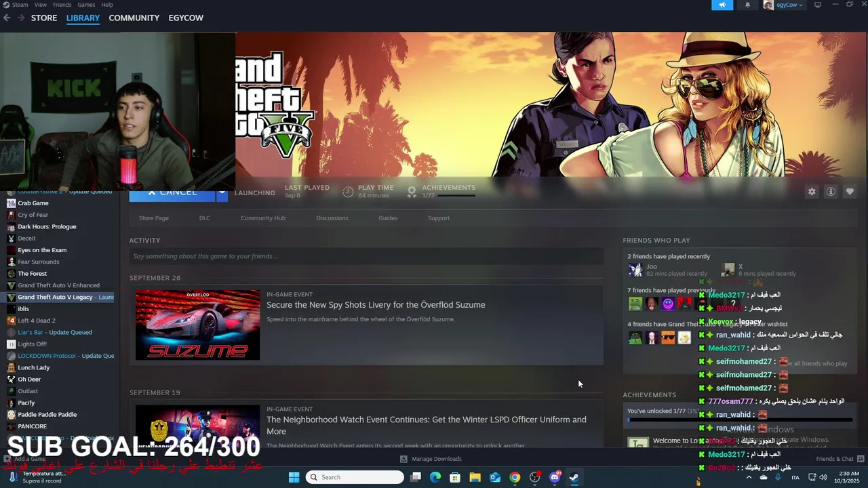868x488 pixels.
Task: Go forward with the right arrow
Action: [x=22, y=18]
